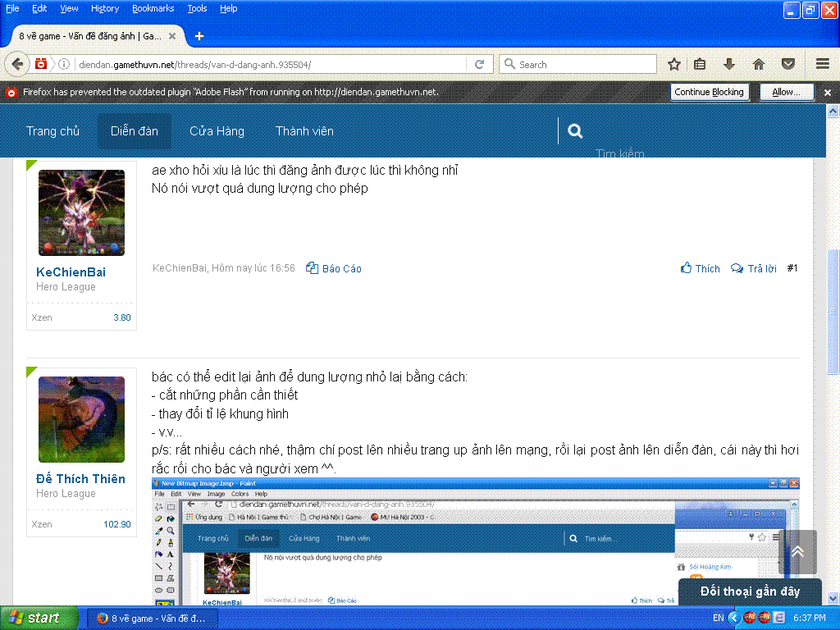
Task: Click Trả lời reply on post #1
Action: tap(754, 268)
